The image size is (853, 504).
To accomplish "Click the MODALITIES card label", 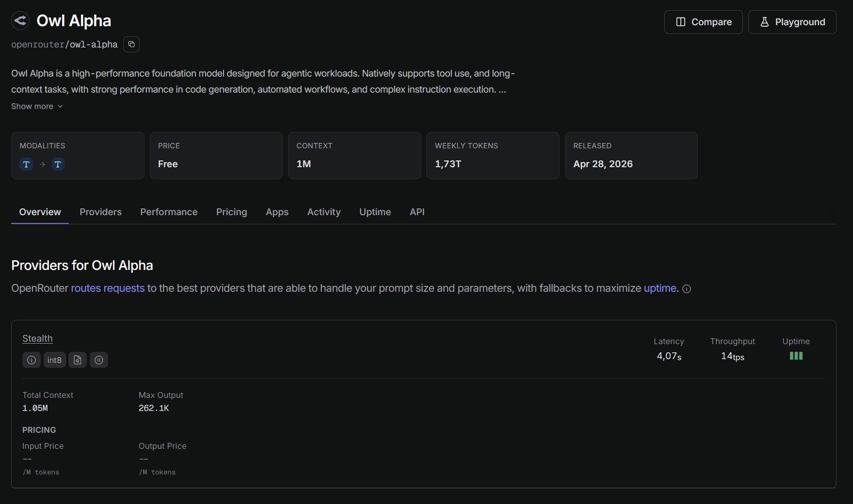I will [x=42, y=146].
